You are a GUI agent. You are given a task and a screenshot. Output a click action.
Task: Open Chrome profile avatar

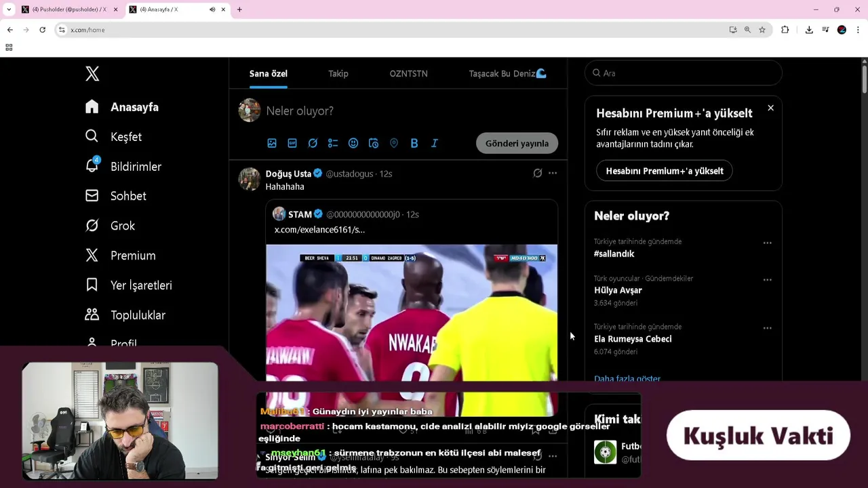point(842,30)
